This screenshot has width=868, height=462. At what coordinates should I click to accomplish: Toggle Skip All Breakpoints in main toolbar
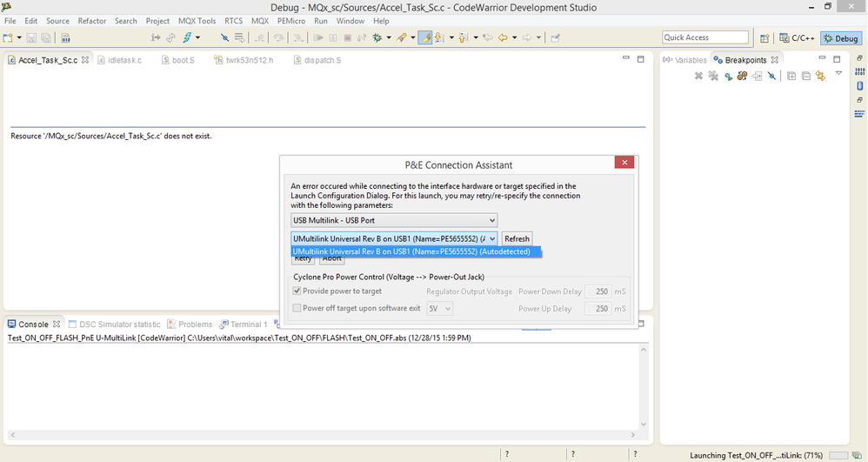click(224, 37)
